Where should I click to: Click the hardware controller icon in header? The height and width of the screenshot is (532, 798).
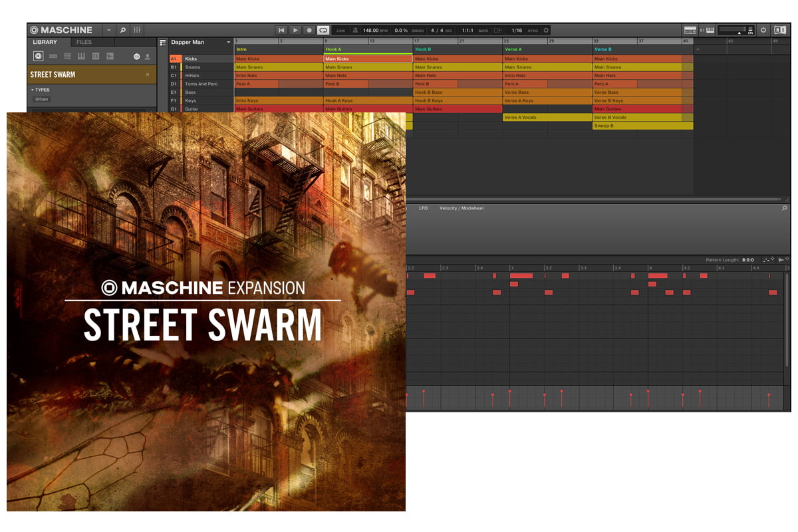[x=690, y=31]
